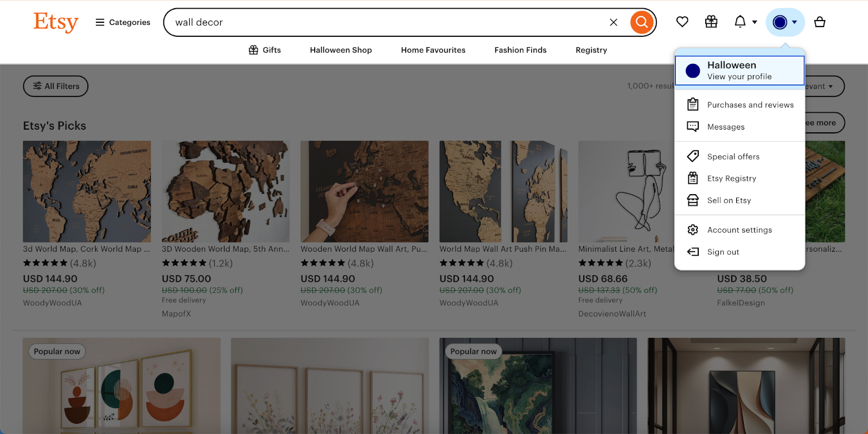The image size is (868, 434).
Task: Click the profile avatar circle in menu
Action: [x=693, y=71]
